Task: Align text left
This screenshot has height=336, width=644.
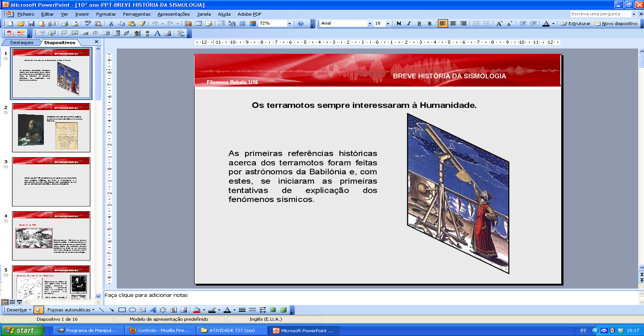Action: click(x=443, y=23)
